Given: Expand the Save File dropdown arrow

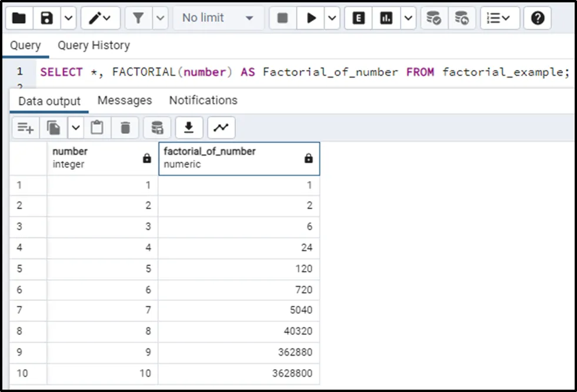Looking at the screenshot, I should pos(68,18).
